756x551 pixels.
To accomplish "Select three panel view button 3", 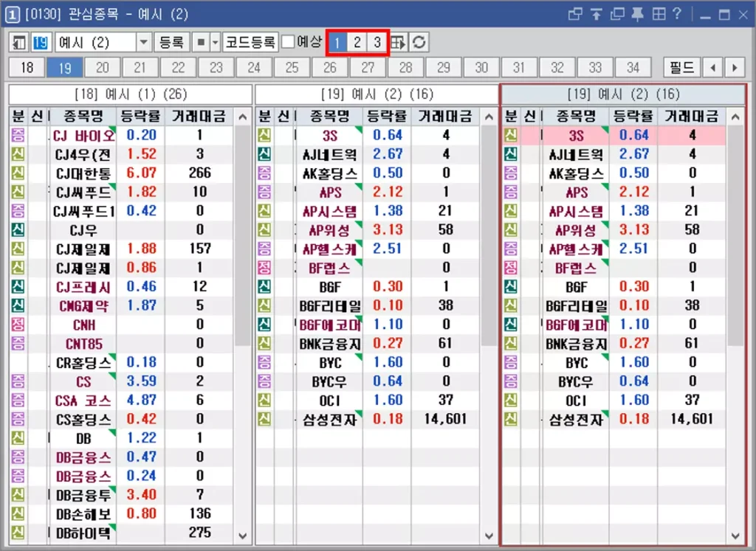I will (x=377, y=42).
